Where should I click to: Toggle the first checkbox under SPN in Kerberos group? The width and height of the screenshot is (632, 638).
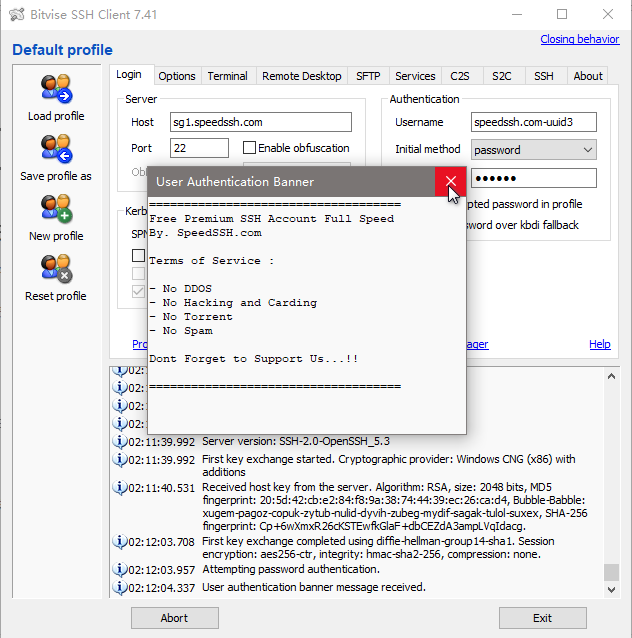click(x=138, y=256)
